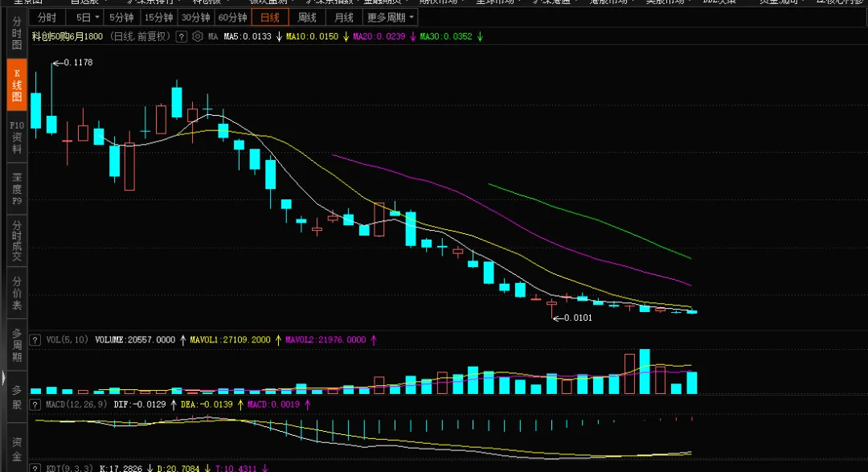Click the MA indicator label
The height and width of the screenshot is (472, 868).
[x=213, y=36]
